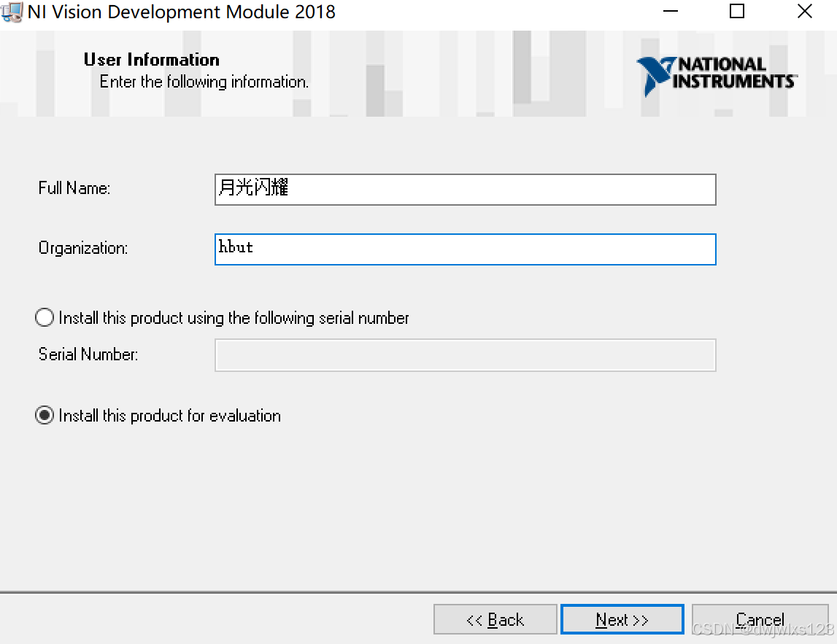Click the User Information heading
Screen dimensions: 837x644
point(151,60)
